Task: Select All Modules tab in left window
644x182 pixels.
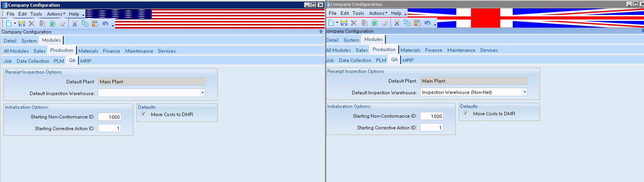Action: coord(16,51)
